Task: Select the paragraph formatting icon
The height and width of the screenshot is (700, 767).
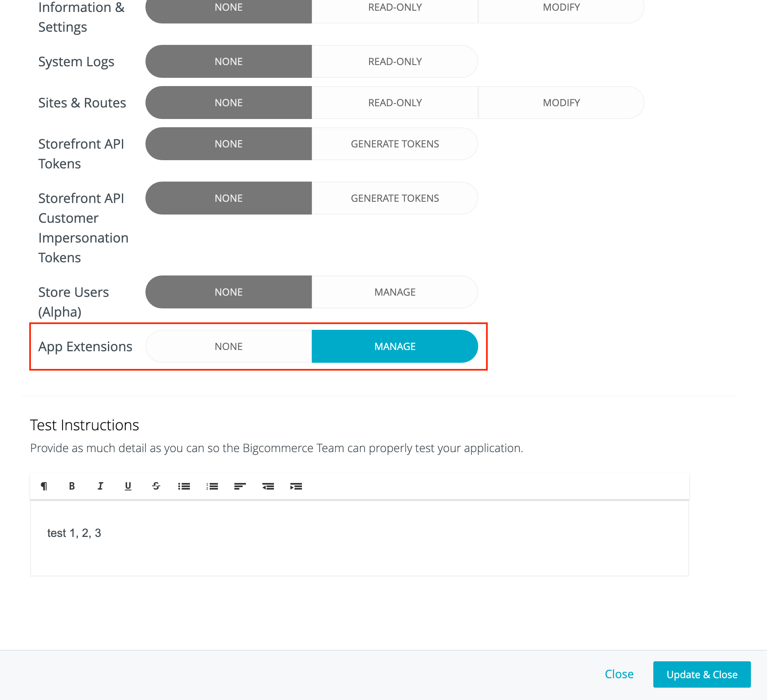Action: point(44,486)
